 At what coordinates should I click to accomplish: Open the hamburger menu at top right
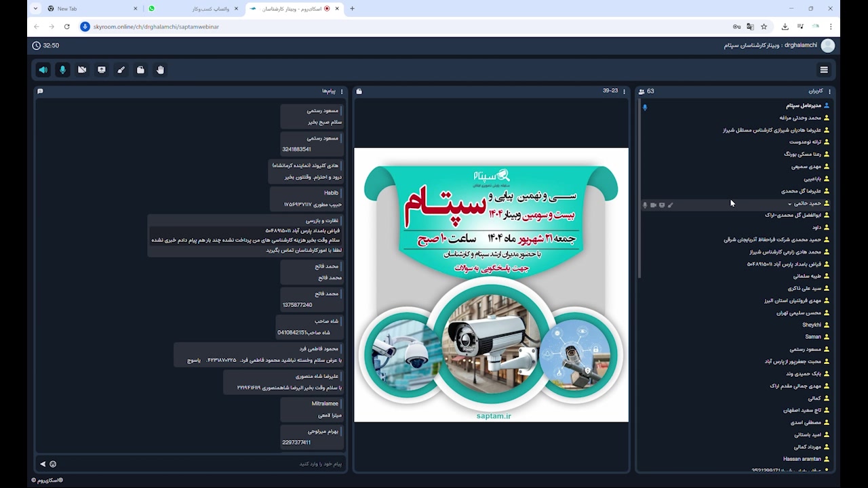pyautogui.click(x=824, y=70)
